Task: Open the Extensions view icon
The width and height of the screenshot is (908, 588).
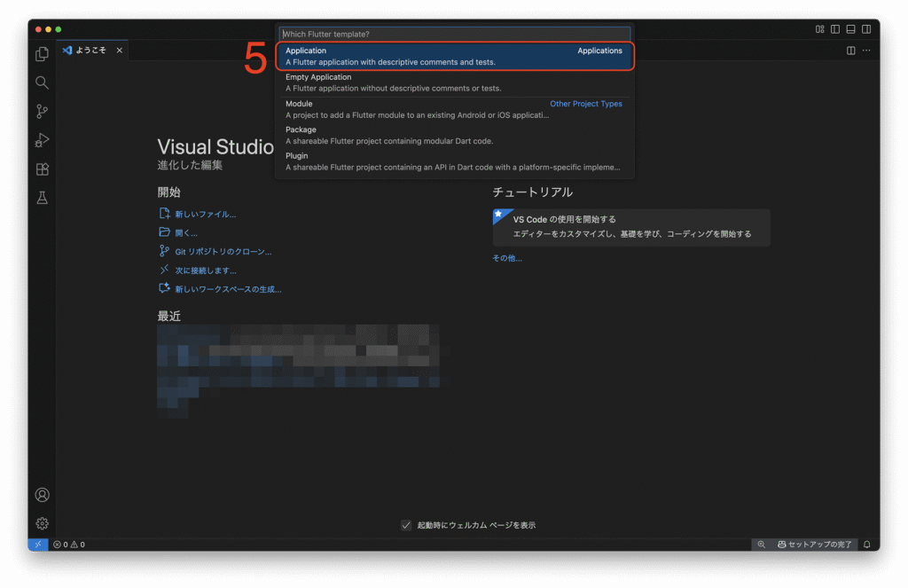Action: point(42,169)
